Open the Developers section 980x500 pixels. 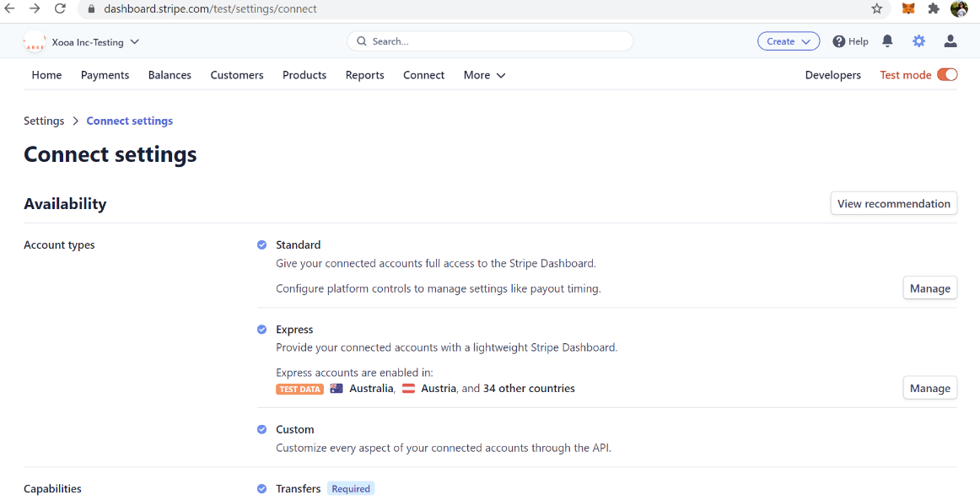(833, 75)
